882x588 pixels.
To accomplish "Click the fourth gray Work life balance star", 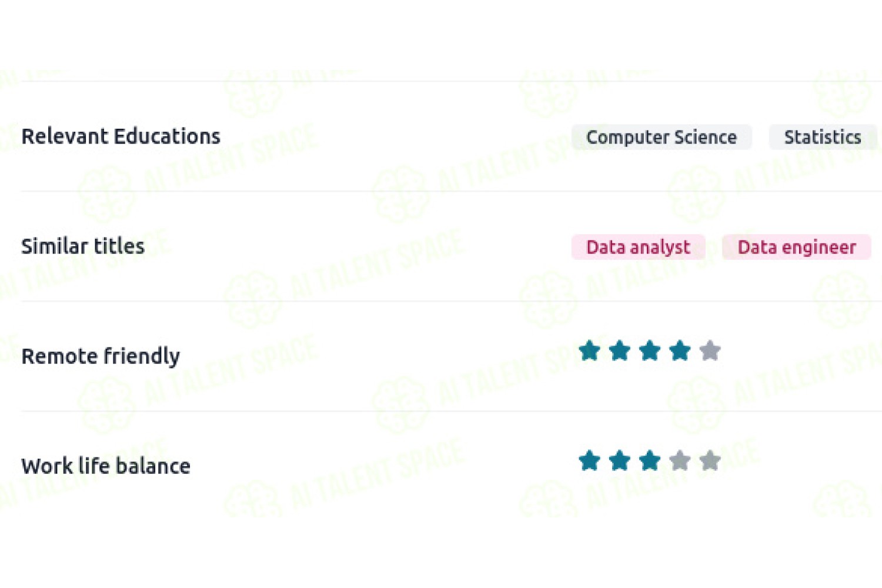I will point(680,461).
